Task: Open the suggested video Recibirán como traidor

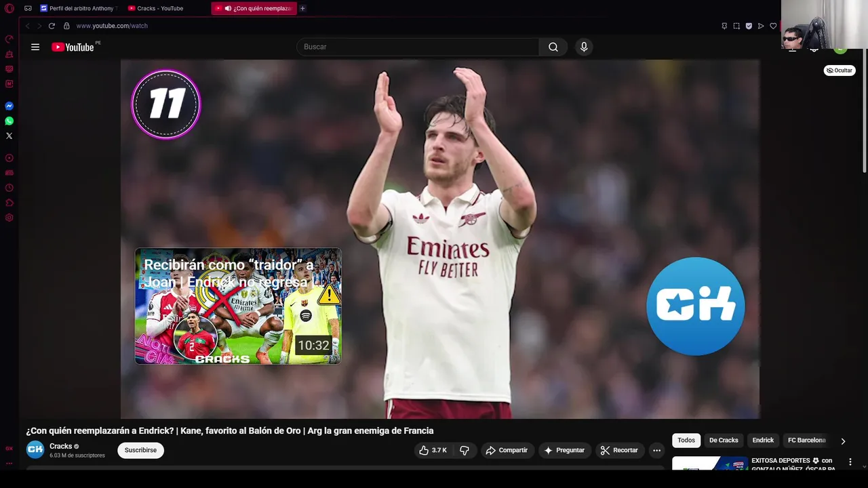Action: tap(238, 306)
